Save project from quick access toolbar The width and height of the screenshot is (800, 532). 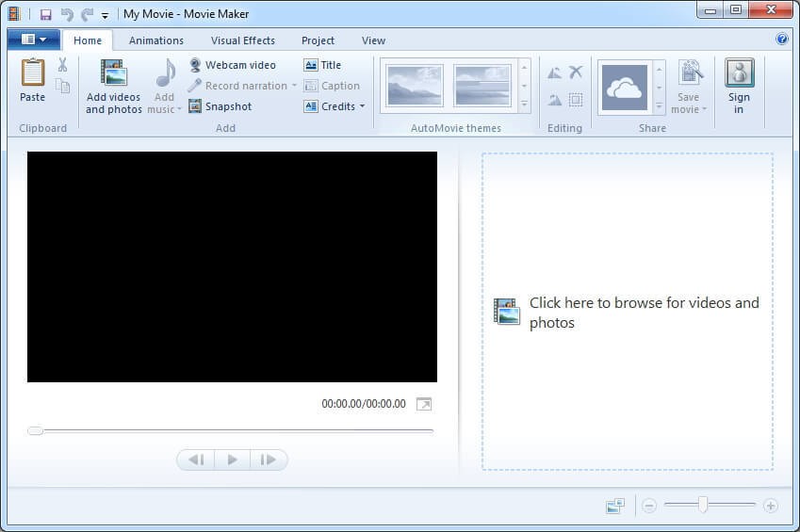coord(46,14)
